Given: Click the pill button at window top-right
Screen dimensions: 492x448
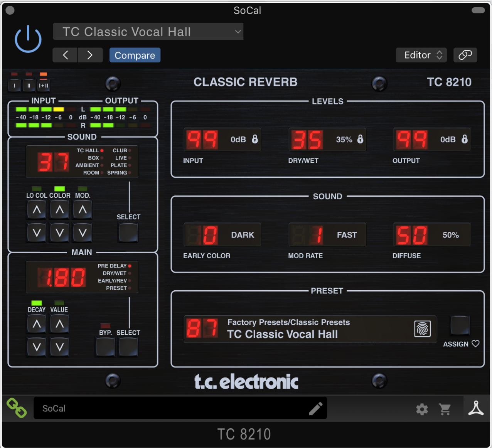Looking at the screenshot, I should pos(478,10).
